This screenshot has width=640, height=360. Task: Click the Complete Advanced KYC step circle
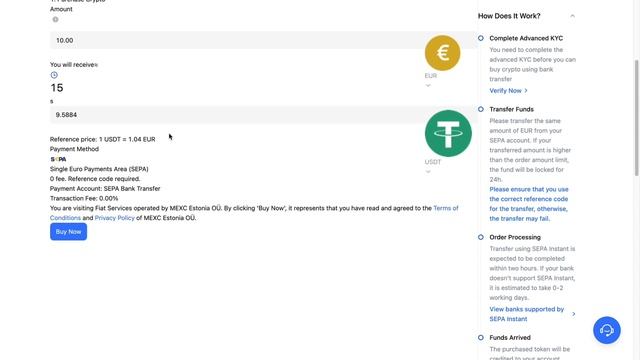click(481, 38)
